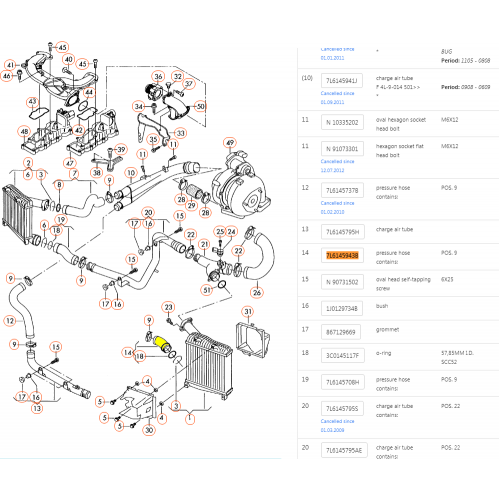Select callout number 40 in diagram
This screenshot has height=500, width=500.
click(69, 60)
